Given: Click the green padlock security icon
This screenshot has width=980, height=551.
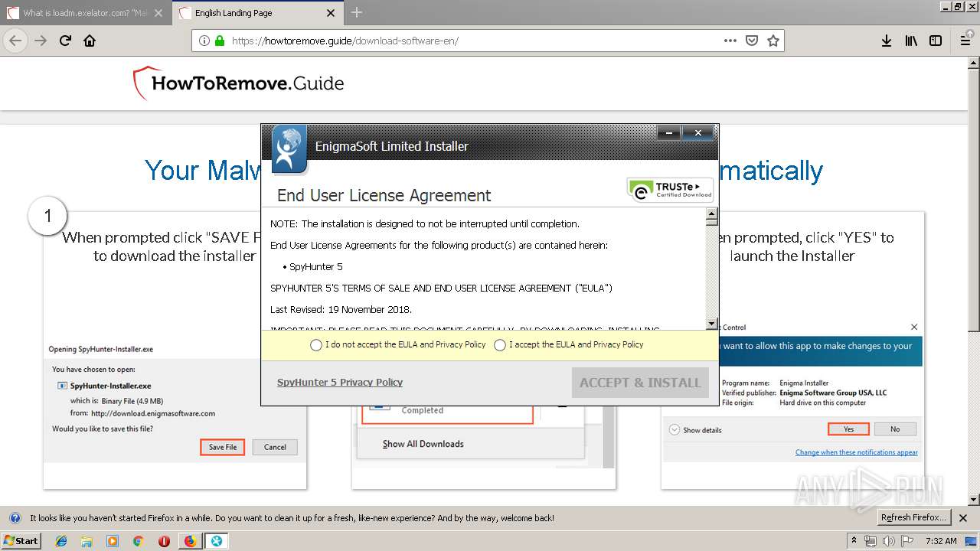Looking at the screenshot, I should click(220, 41).
